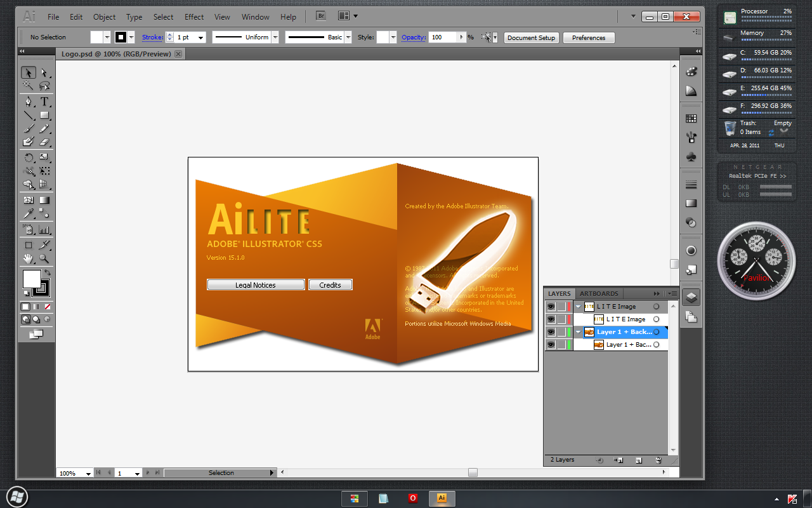Select the Hand tool
Image resolution: width=812 pixels, height=508 pixels.
point(29,258)
